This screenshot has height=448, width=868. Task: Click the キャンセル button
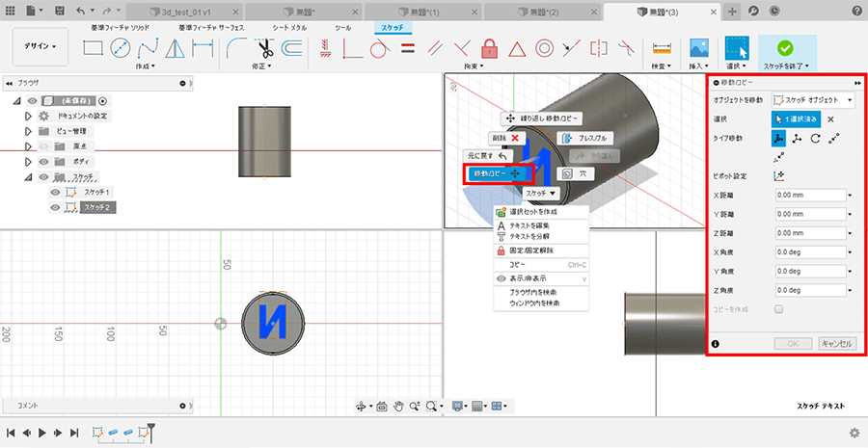(x=836, y=343)
